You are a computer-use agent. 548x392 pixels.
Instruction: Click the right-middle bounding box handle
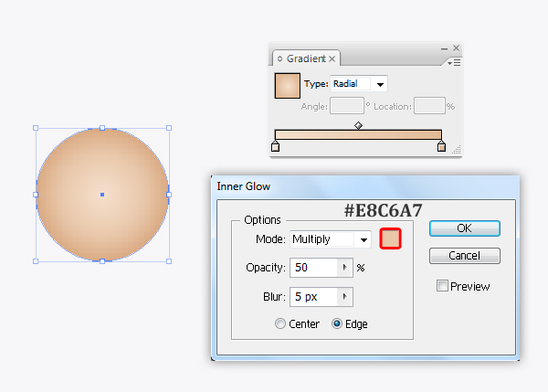click(169, 195)
